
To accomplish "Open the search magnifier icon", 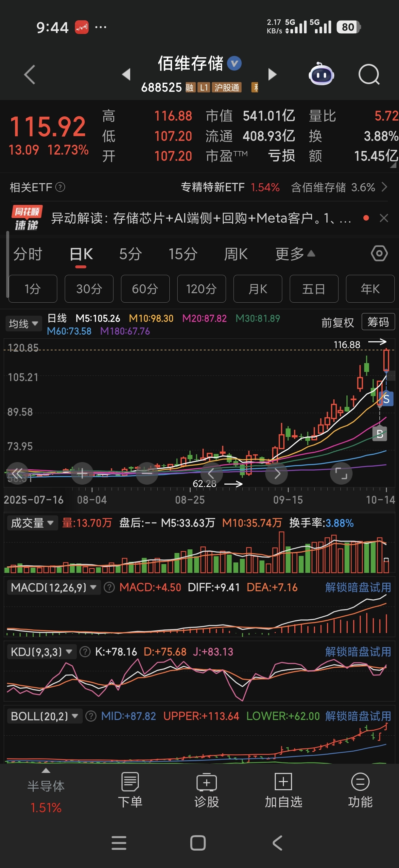I will coord(369,75).
